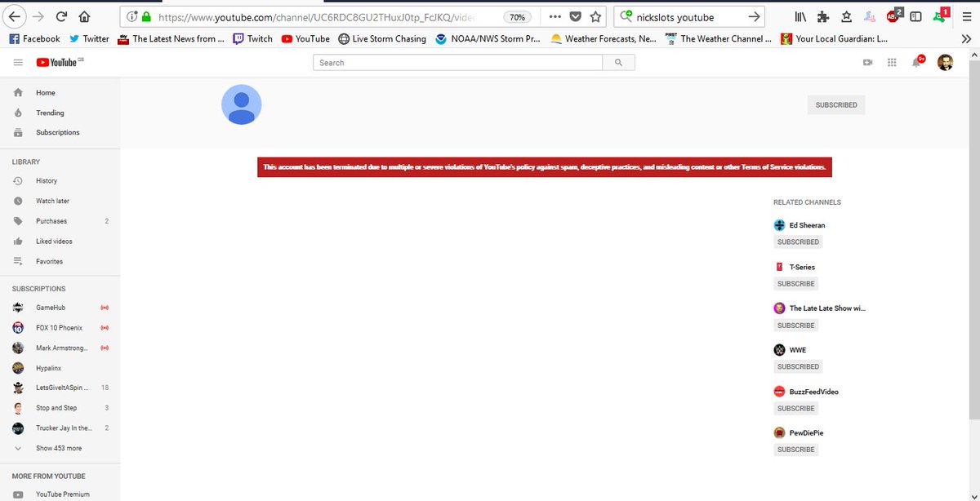Subscribe to BuzzFeedVideo
The height and width of the screenshot is (501, 980).
796,408
